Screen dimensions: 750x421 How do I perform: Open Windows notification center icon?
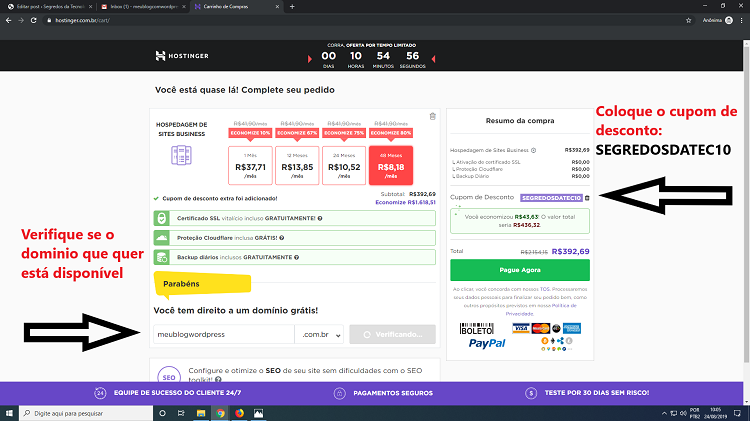coord(737,413)
